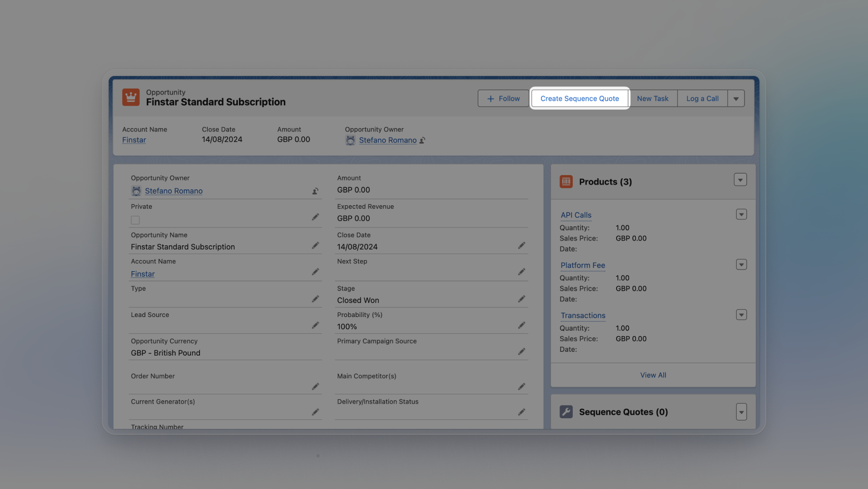
Task: Click the New Task button
Action: (x=653, y=99)
